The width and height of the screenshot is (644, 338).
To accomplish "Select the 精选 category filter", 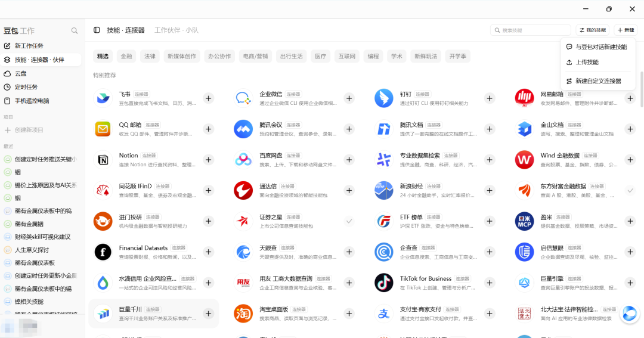I will 103,56.
